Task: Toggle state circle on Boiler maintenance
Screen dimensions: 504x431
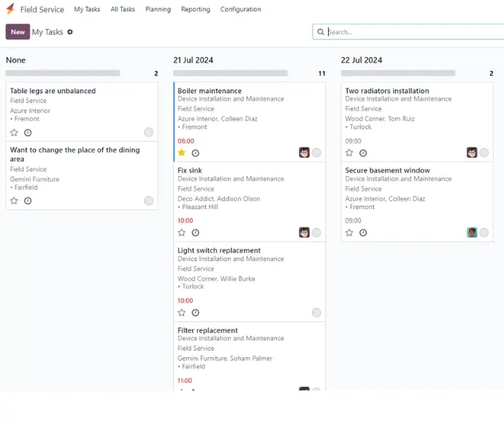Action: [x=316, y=153]
